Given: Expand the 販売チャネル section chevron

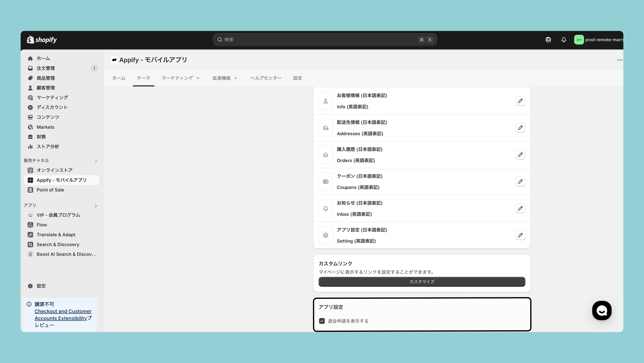Looking at the screenshot, I should [x=96, y=161].
